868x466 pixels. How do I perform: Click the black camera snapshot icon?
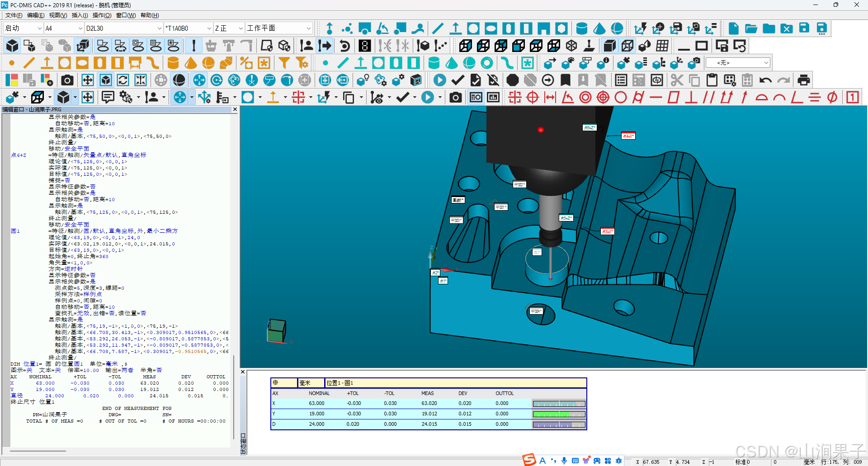click(x=67, y=80)
